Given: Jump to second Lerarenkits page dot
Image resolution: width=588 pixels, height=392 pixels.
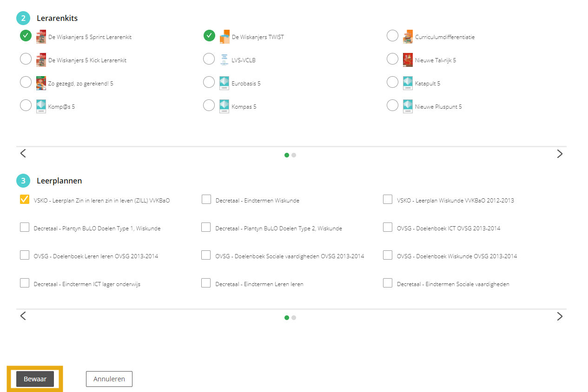Looking at the screenshot, I should [294, 155].
